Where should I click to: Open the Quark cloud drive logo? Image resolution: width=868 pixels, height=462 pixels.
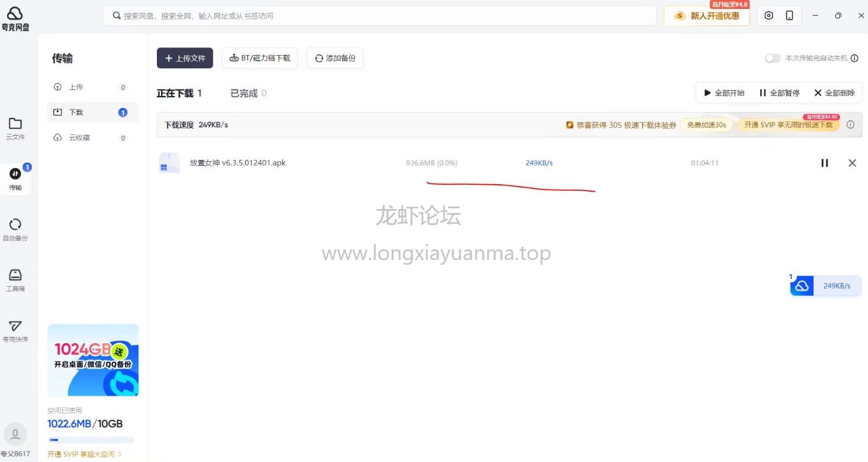[15, 18]
